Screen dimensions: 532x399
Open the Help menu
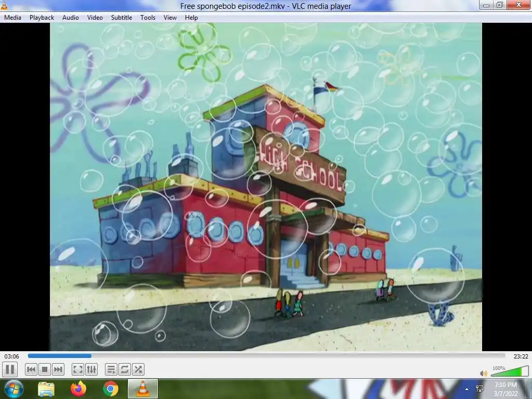(191, 18)
